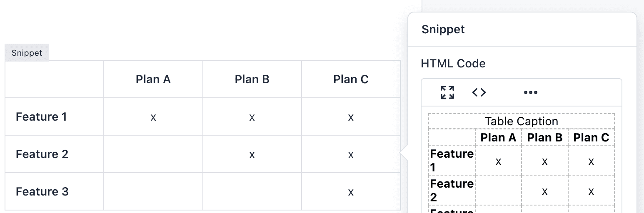Open the three-dots more options menu

coord(530,92)
